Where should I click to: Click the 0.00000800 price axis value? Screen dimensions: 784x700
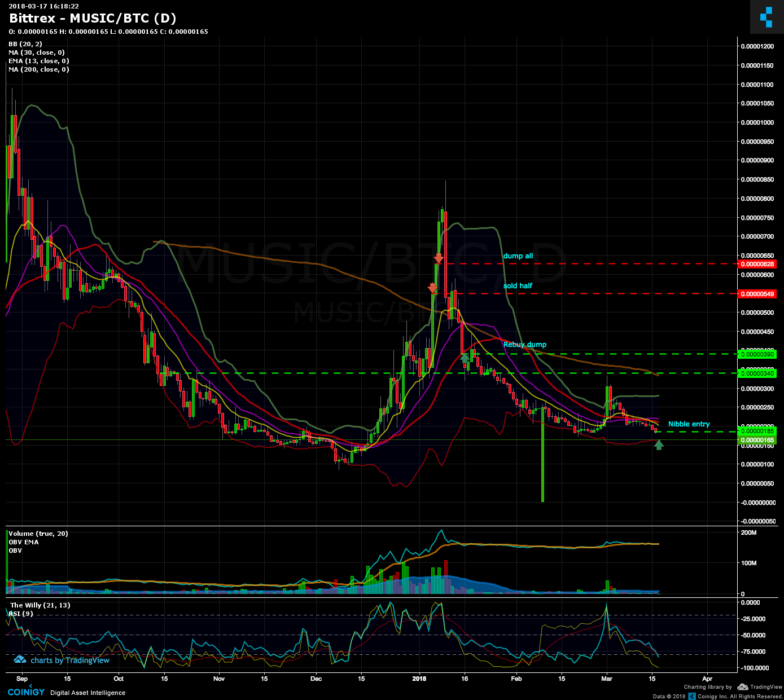point(757,199)
